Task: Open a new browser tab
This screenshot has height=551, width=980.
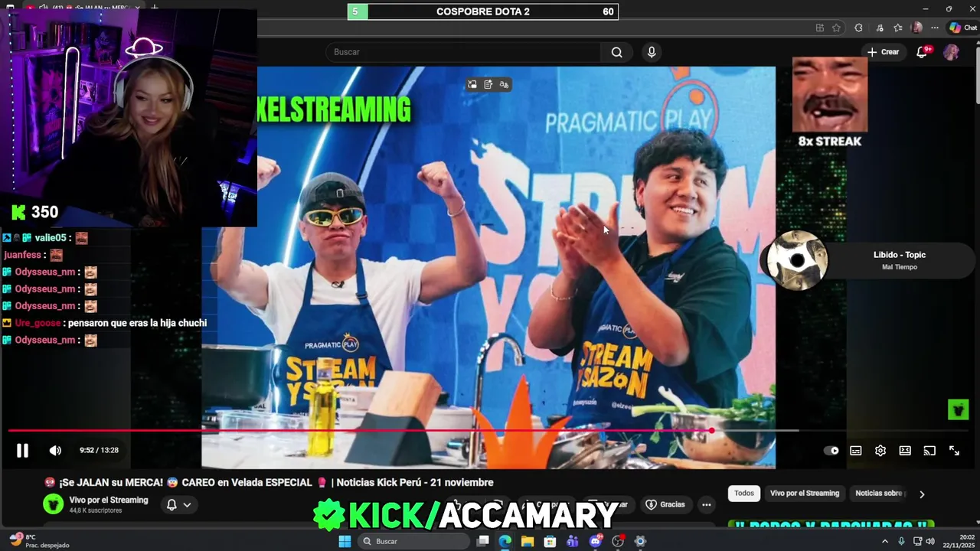Action: pos(154,8)
